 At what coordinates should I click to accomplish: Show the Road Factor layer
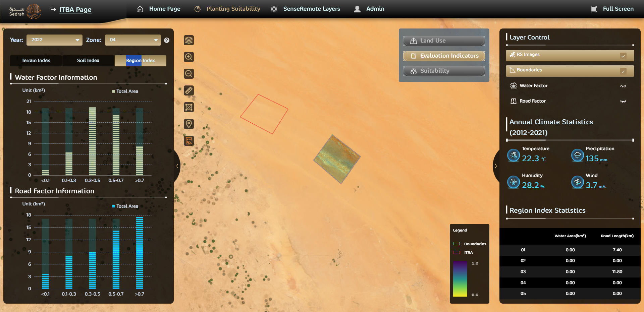623,101
